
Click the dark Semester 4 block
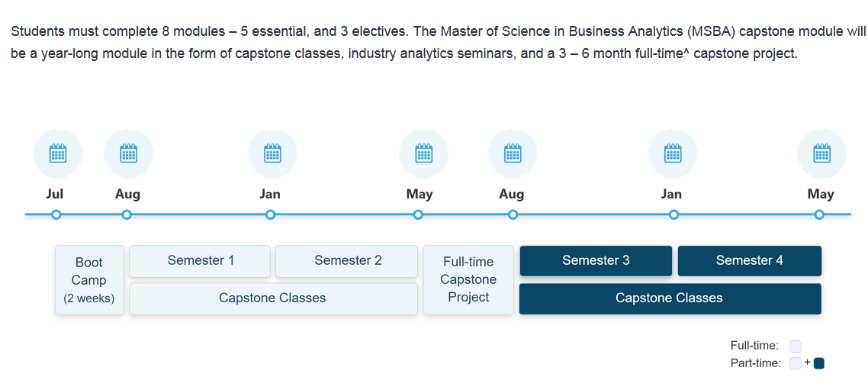pyautogui.click(x=749, y=261)
